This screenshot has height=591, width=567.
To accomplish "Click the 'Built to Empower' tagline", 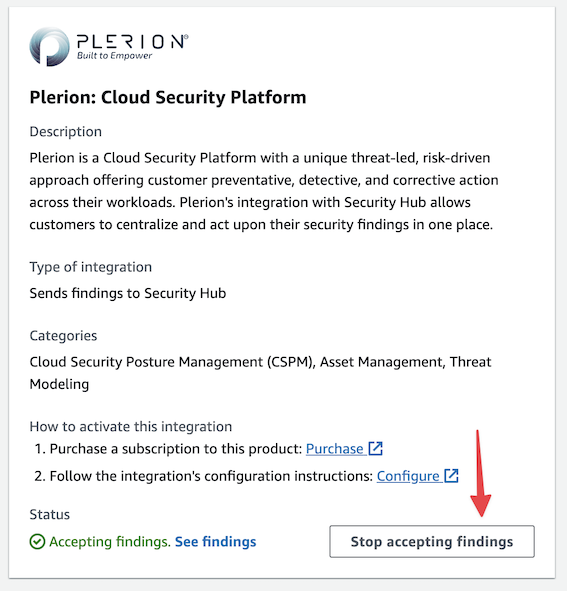I will pyautogui.click(x=114, y=56).
